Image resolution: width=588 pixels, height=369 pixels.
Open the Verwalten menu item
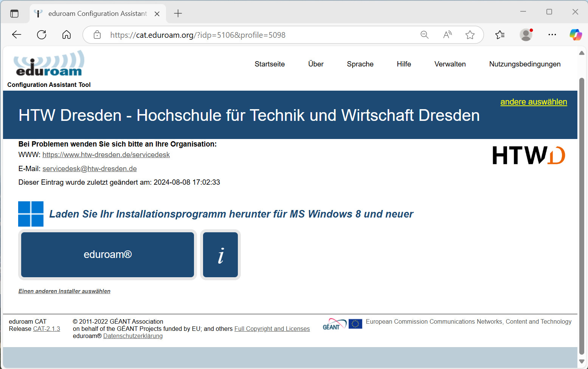450,64
